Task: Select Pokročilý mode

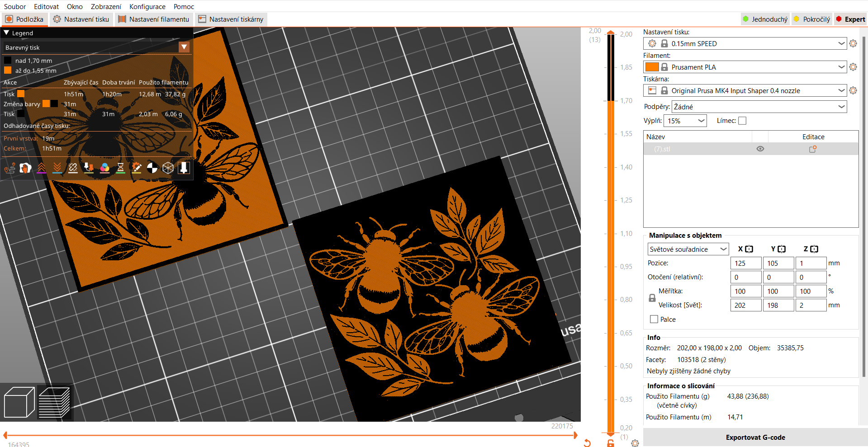Action: [x=812, y=19]
